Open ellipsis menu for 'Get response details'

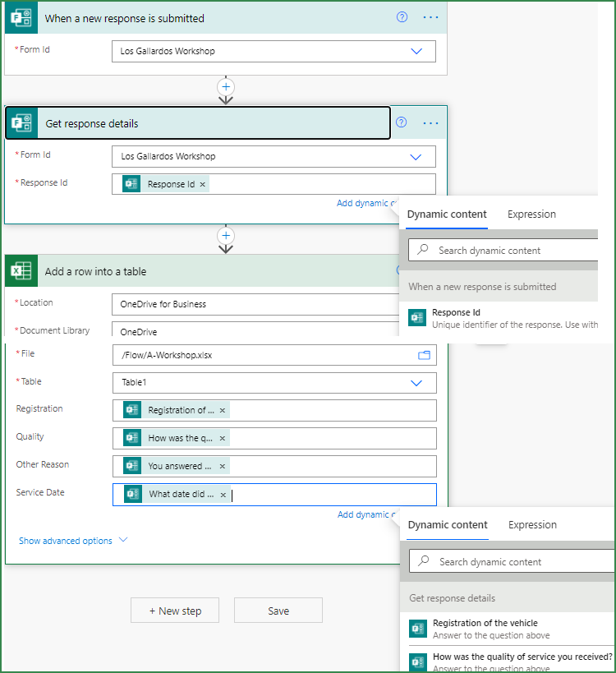click(430, 123)
